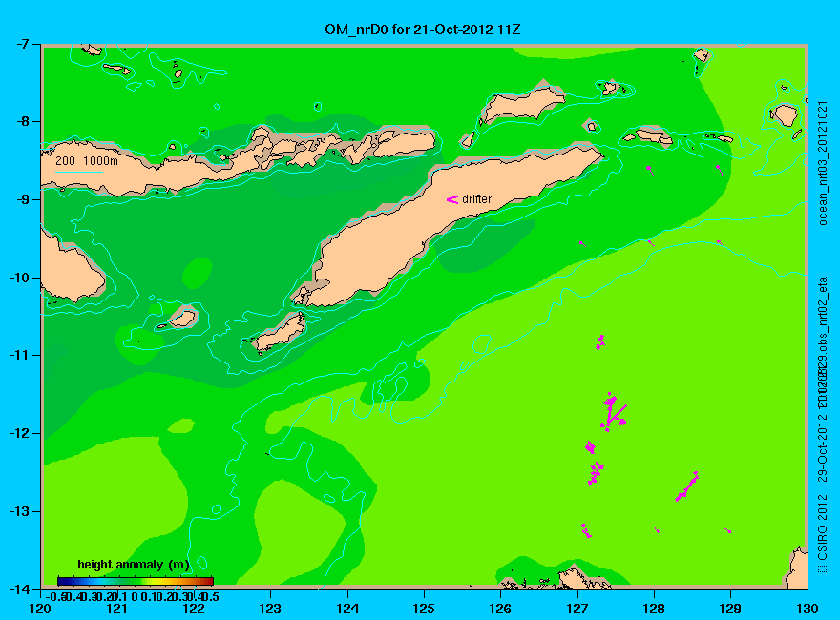Click longitude label 127 on the x-axis
The image size is (840, 620).
pos(577,609)
